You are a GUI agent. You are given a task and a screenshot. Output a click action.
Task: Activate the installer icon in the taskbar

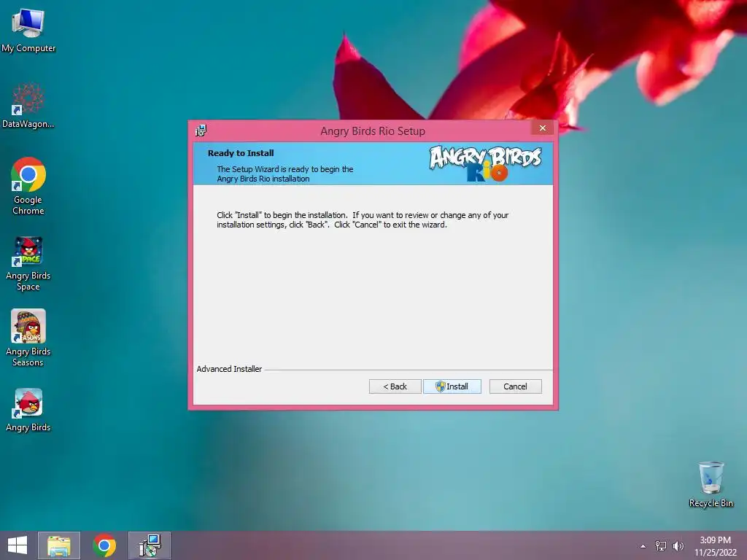point(150,545)
